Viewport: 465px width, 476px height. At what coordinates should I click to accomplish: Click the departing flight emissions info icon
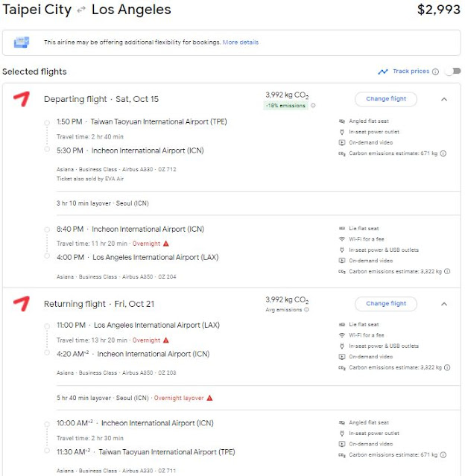tap(313, 106)
